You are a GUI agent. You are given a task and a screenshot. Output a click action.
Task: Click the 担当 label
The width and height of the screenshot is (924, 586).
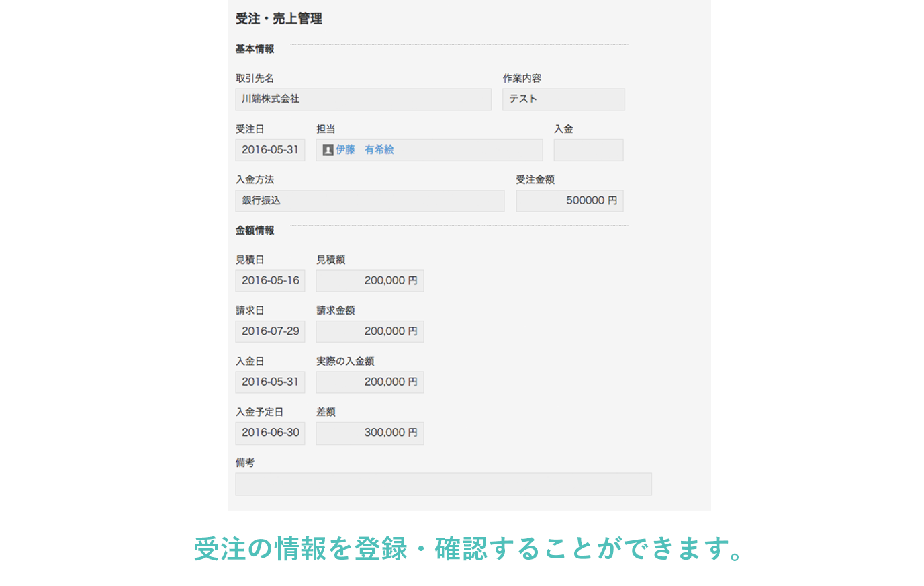click(x=326, y=129)
